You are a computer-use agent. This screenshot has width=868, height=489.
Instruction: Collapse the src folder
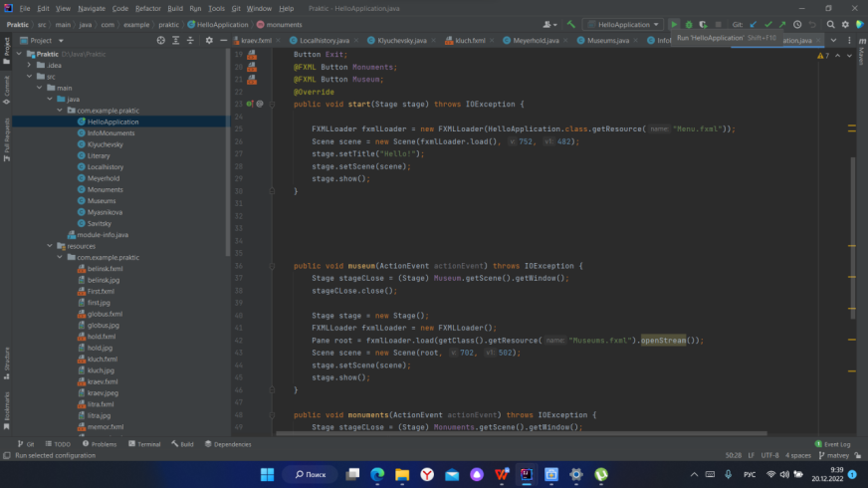tap(29, 77)
